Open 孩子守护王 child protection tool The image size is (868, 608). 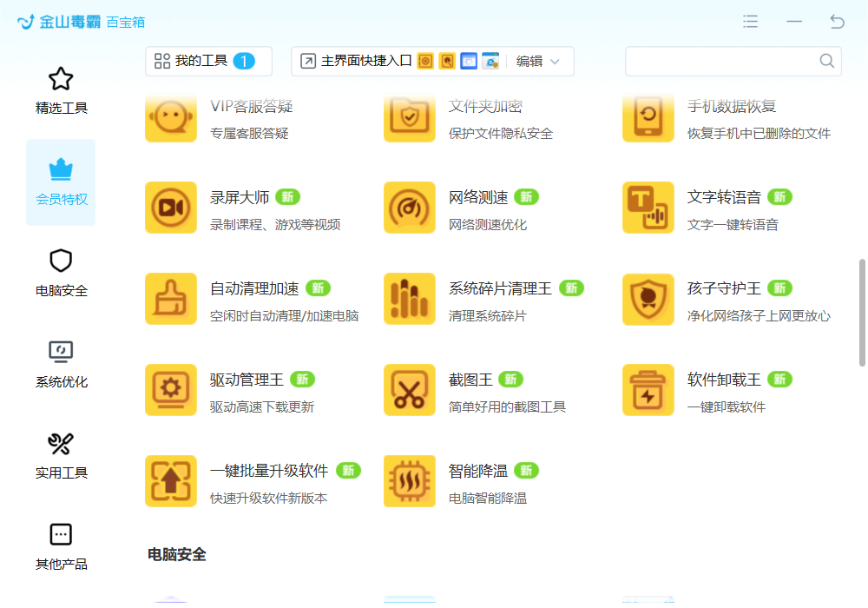(648, 299)
